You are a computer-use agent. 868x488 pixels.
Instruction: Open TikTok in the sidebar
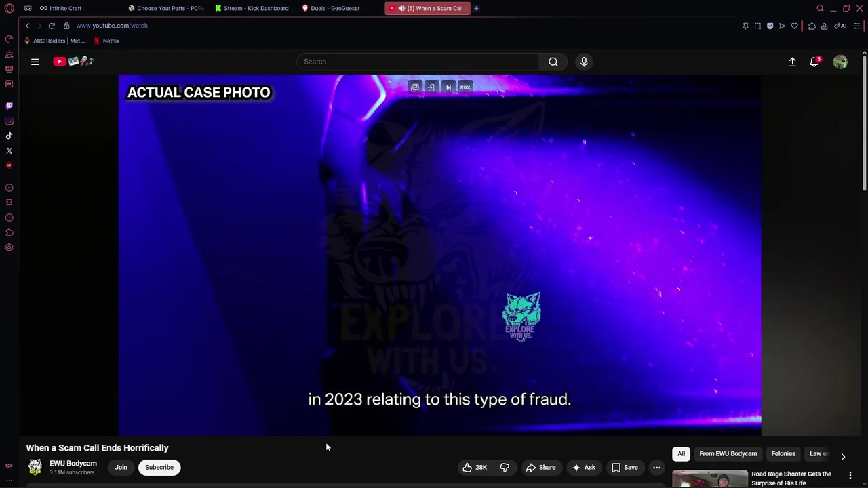pyautogui.click(x=9, y=136)
